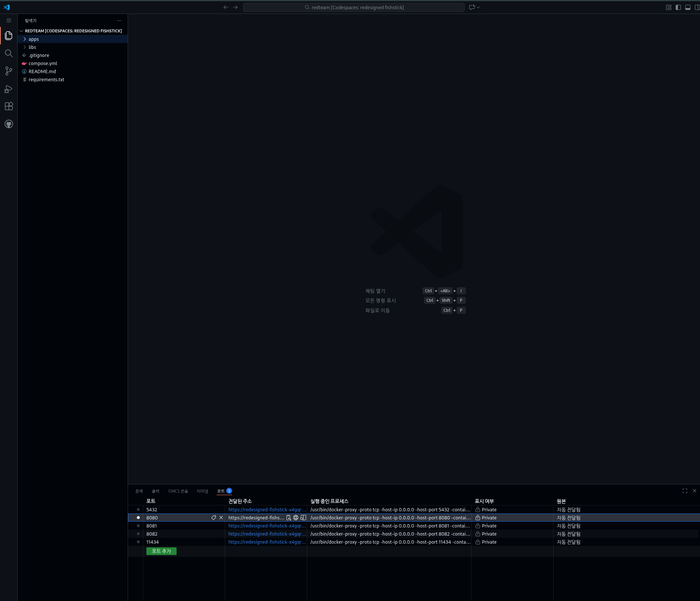Open the Extensions view
This screenshot has height=601, width=700.
click(9, 106)
